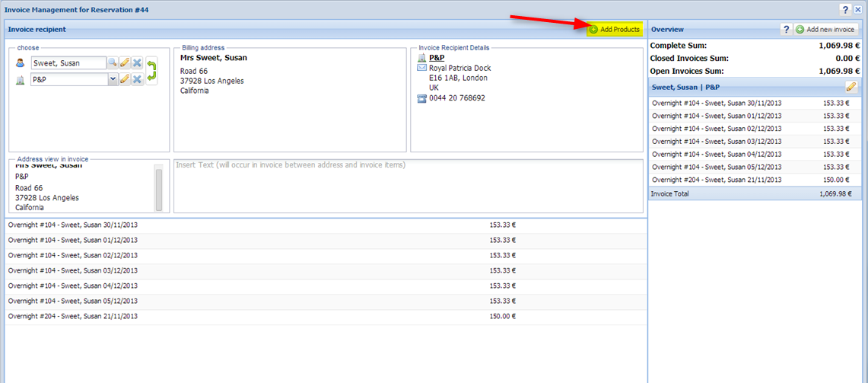Image resolution: width=868 pixels, height=383 pixels.
Task: Edit company P&P with pencil icon
Action: pyautogui.click(x=125, y=79)
